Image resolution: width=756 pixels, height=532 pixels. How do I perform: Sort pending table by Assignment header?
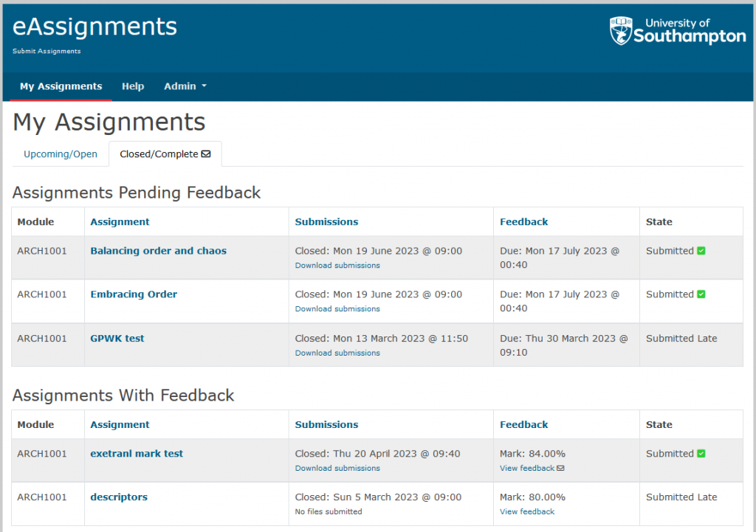click(x=120, y=221)
